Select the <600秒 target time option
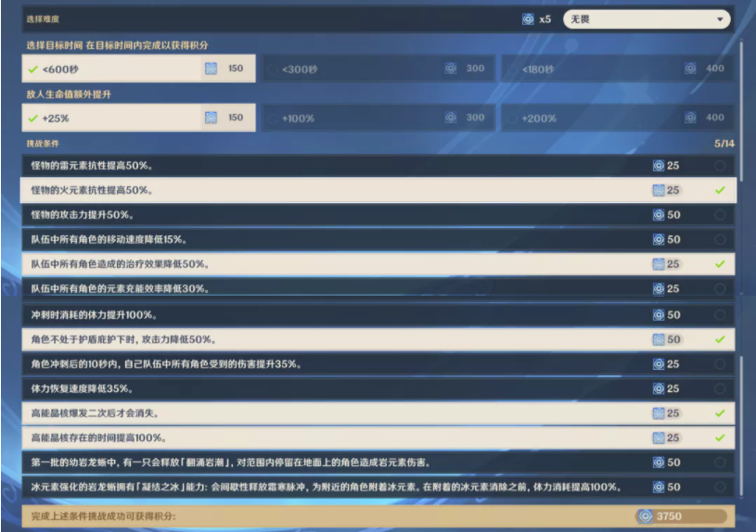This screenshot has width=756, height=532. [138, 69]
